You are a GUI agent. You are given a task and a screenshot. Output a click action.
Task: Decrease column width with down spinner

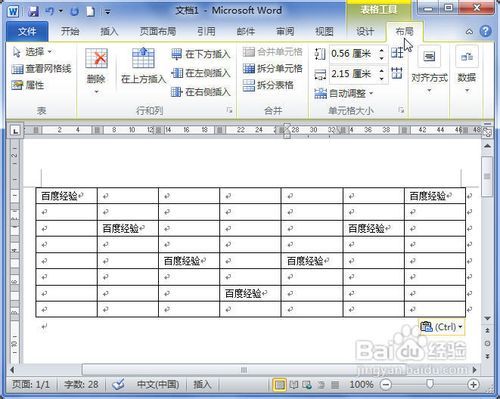pyautogui.click(x=382, y=78)
